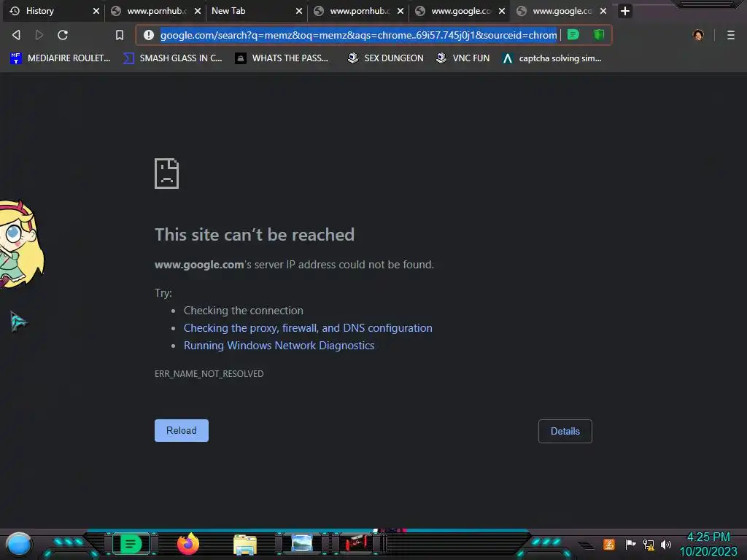Viewport: 747px width, 560px height.
Task: Open the green shield icon in the address bar
Action: click(599, 35)
